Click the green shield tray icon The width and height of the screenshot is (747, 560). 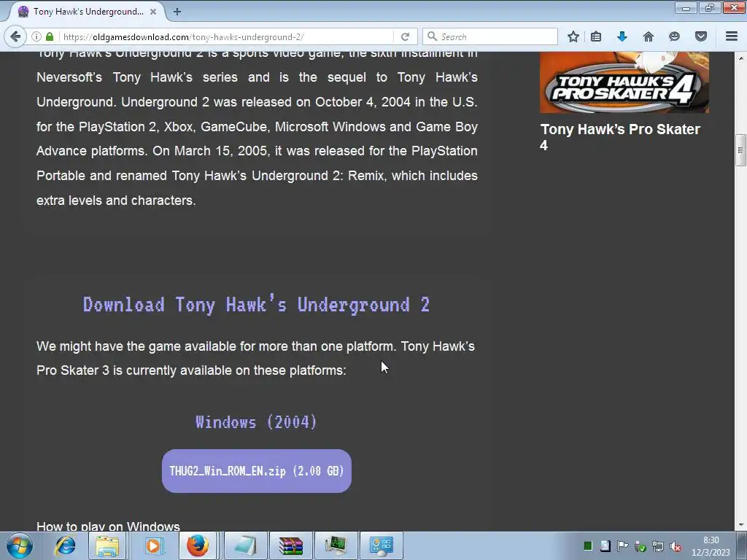pyautogui.click(x=640, y=546)
